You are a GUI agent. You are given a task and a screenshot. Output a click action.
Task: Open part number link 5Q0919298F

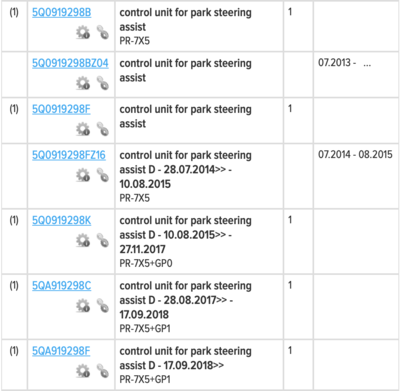(x=61, y=109)
